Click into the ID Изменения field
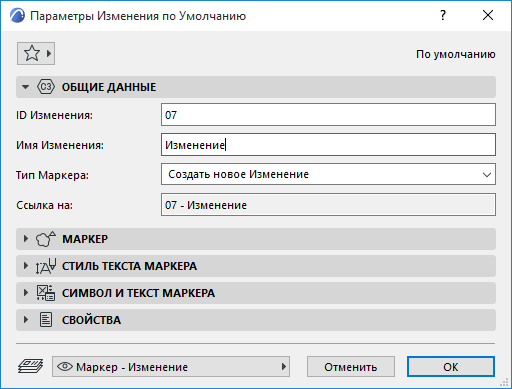The height and width of the screenshot is (389, 512). 328,115
